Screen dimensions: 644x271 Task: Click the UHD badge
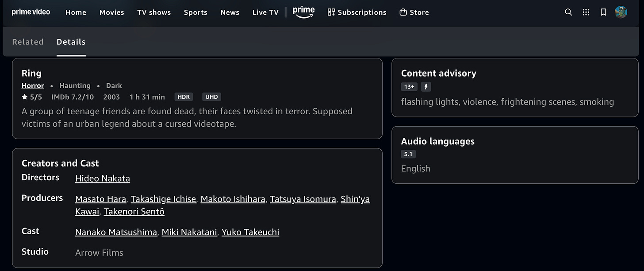[x=211, y=97]
